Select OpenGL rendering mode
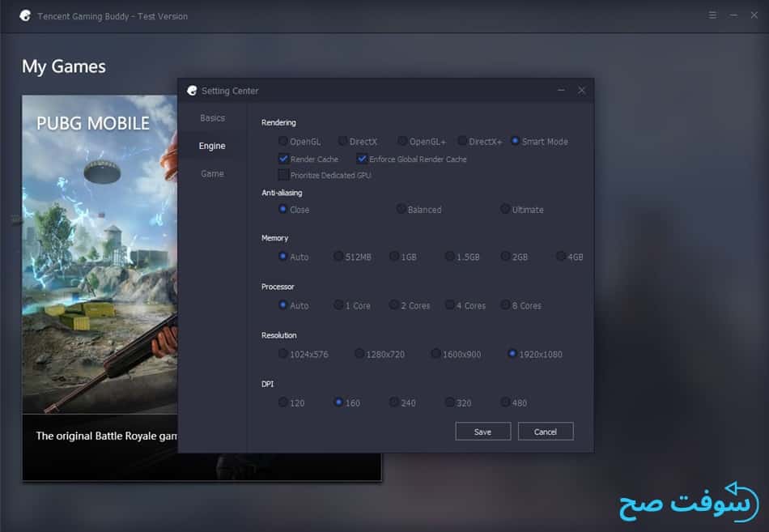Viewport: 769px width, 532px height. pyautogui.click(x=283, y=142)
